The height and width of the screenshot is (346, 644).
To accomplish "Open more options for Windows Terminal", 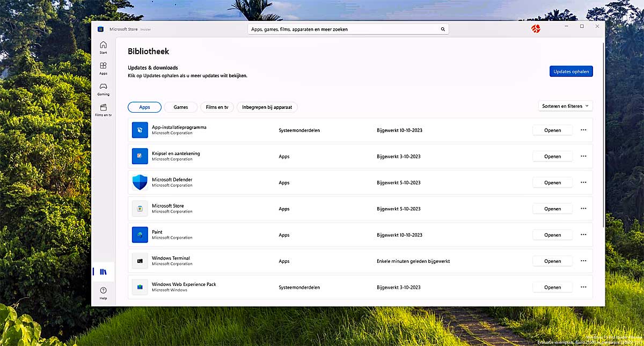I will point(583,261).
